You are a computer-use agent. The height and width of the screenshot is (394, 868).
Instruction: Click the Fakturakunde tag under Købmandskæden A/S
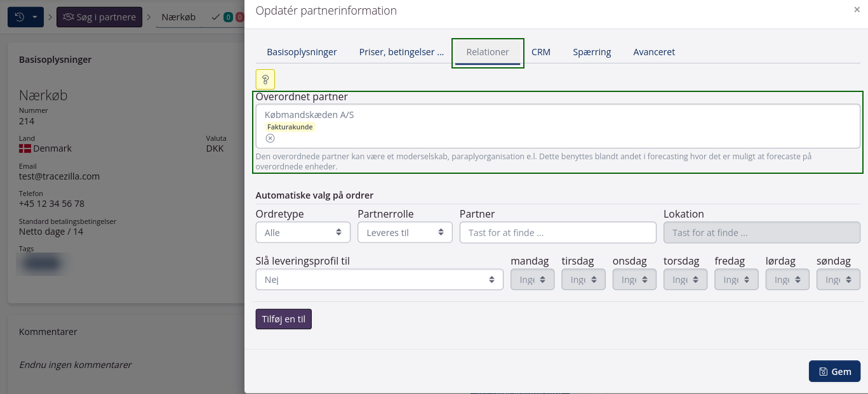click(290, 127)
